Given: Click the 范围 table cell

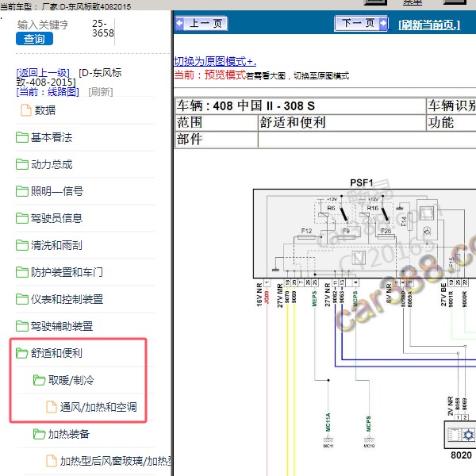Looking at the screenshot, I should 216,123.
